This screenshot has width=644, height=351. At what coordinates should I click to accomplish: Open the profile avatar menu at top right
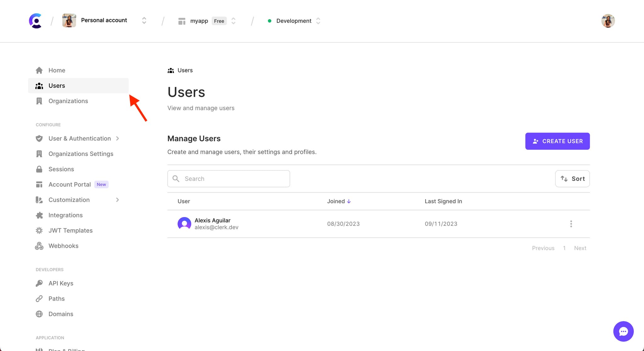tap(608, 21)
